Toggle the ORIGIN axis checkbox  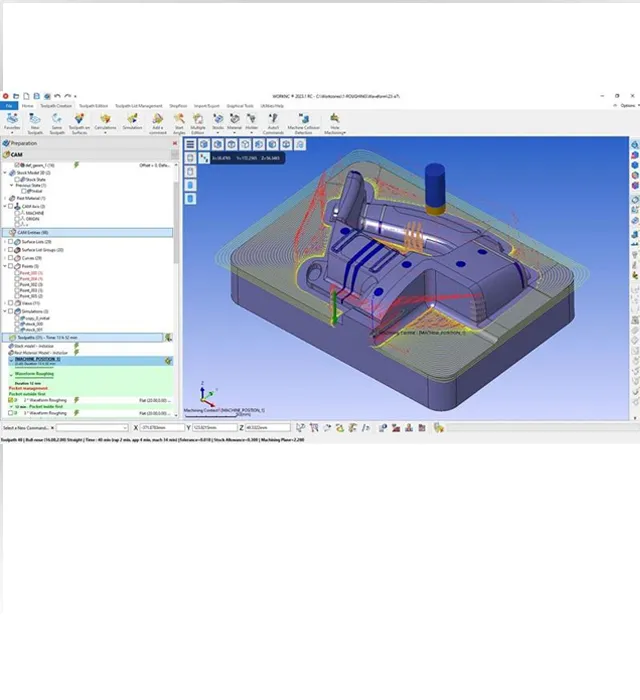point(17,219)
